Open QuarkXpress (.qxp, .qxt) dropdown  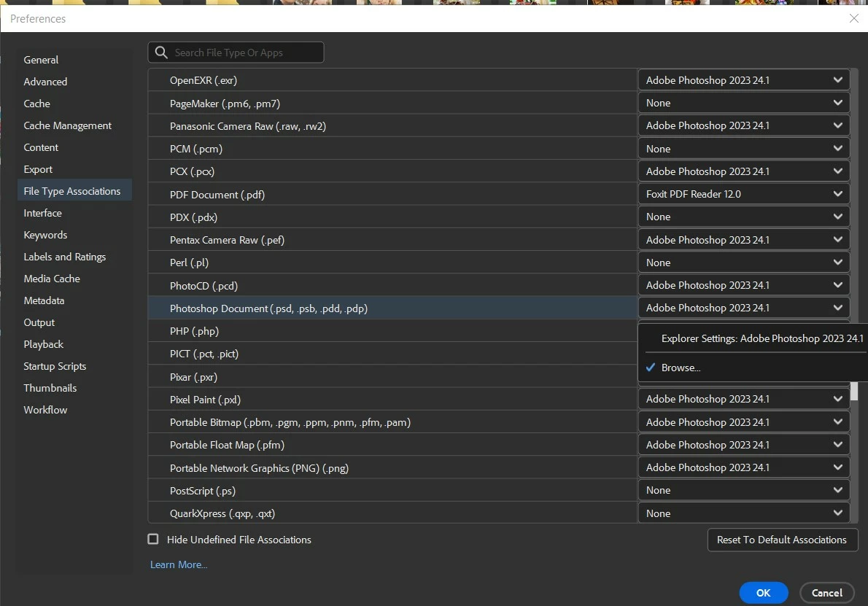coord(743,513)
